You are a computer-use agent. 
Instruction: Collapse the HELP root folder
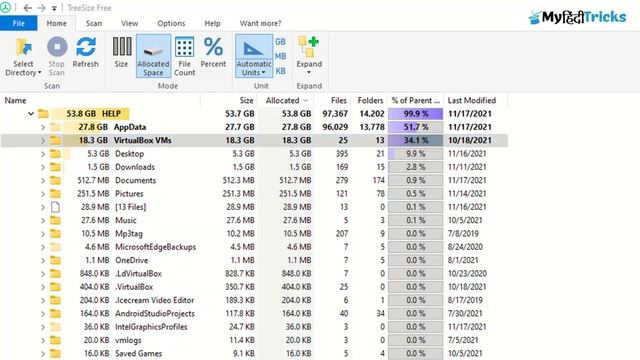tap(31, 113)
